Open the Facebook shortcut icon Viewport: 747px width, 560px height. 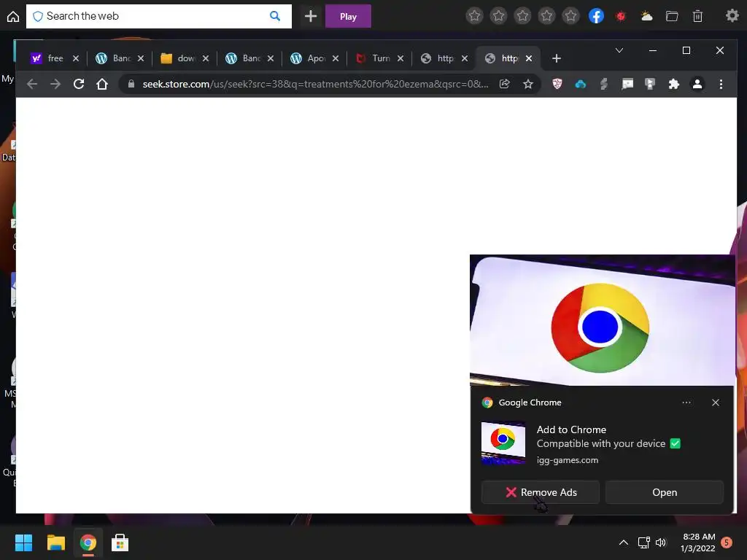coord(597,16)
